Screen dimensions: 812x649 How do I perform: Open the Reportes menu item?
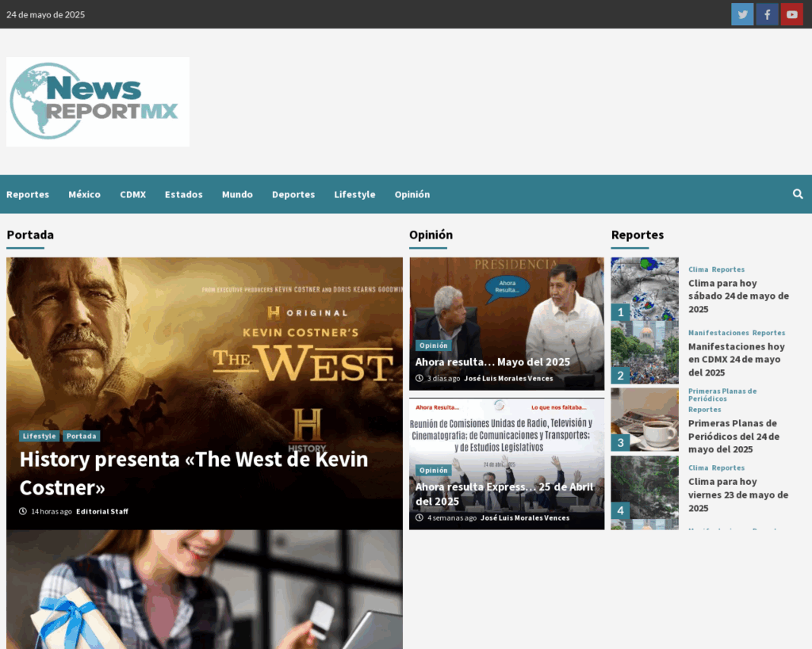point(28,194)
